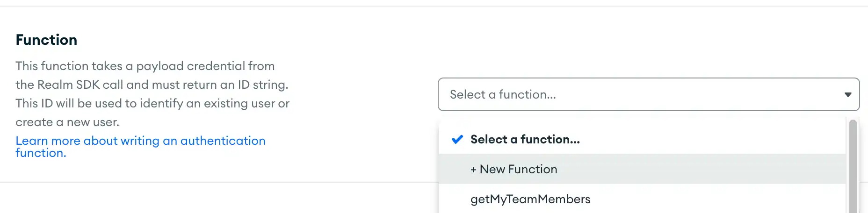The width and height of the screenshot is (868, 213).
Task: Open the "Select a function..." combo box
Action: tap(648, 94)
